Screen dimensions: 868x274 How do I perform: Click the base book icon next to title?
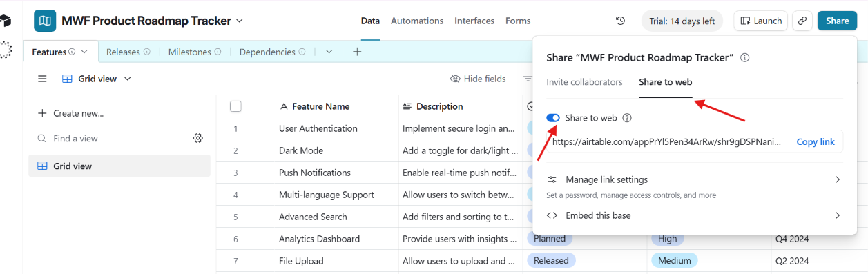[x=45, y=21]
